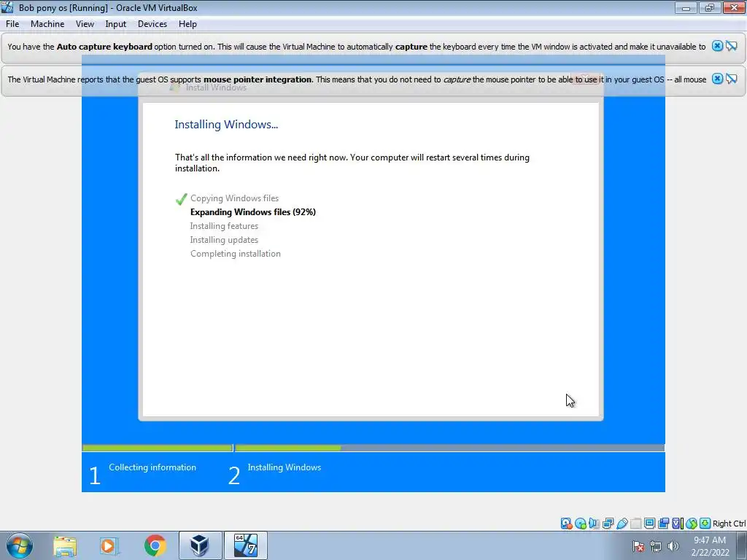
Task: Click the Installing Windows progress bar
Action: pos(449,448)
